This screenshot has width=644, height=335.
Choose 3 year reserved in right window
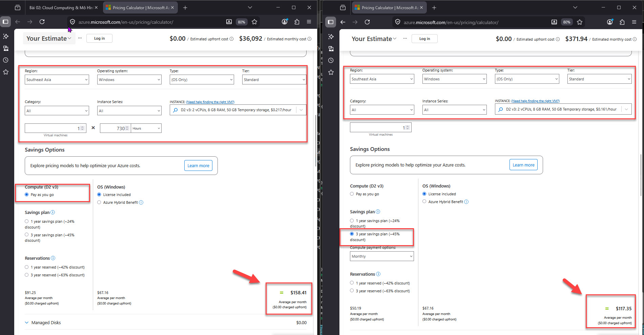(352, 291)
